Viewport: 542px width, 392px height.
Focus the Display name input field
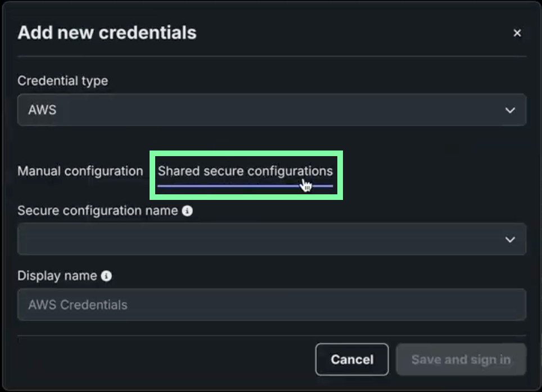[272, 305]
